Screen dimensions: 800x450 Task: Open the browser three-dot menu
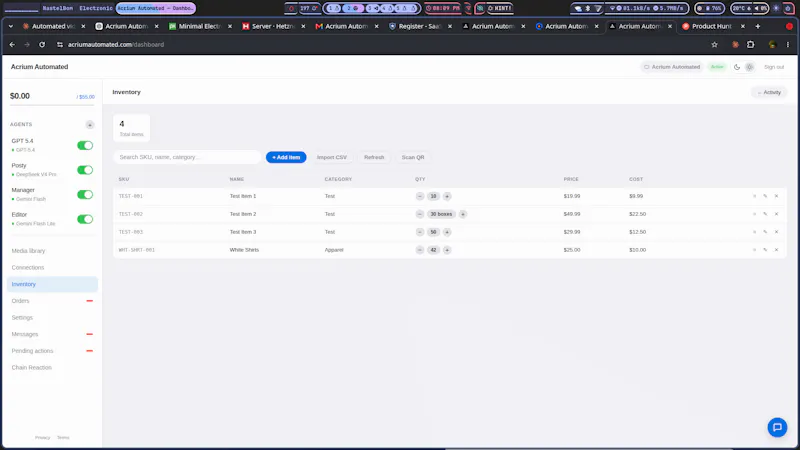click(788, 44)
